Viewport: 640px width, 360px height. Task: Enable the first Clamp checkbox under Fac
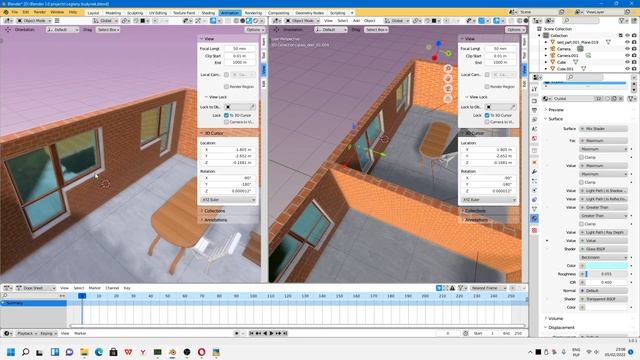coord(582,157)
